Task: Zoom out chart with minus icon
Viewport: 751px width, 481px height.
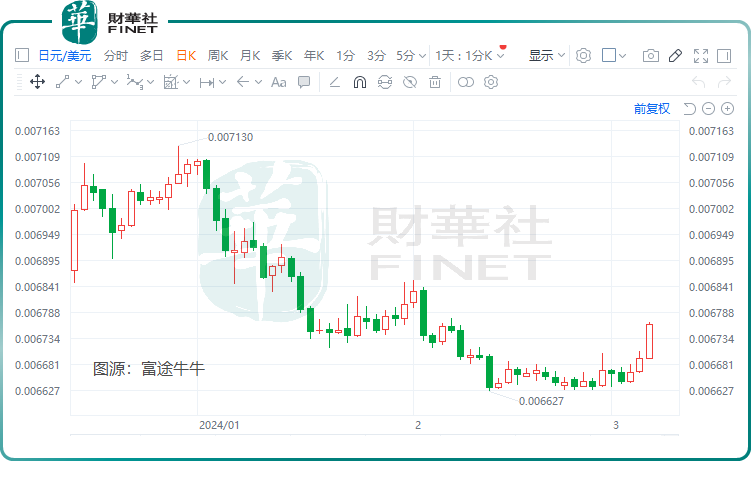Action: pyautogui.click(x=708, y=109)
